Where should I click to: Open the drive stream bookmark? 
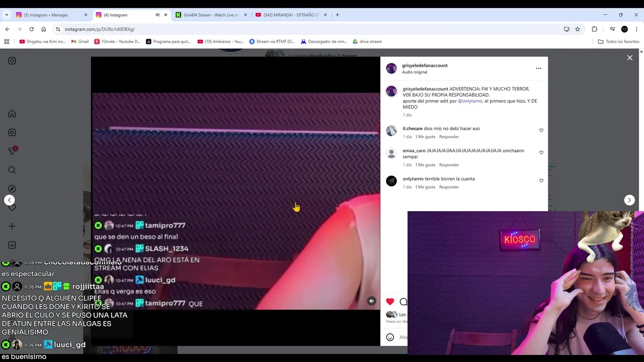367,42
